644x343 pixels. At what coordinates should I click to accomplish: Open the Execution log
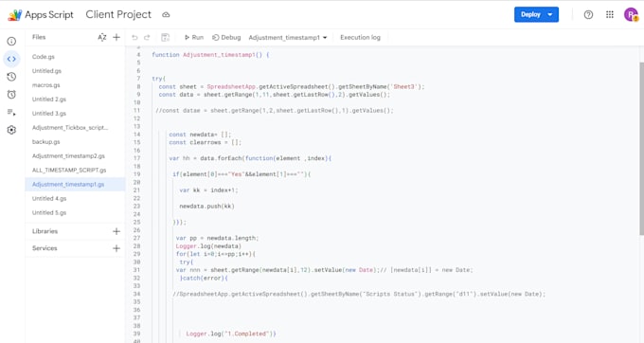pos(360,37)
